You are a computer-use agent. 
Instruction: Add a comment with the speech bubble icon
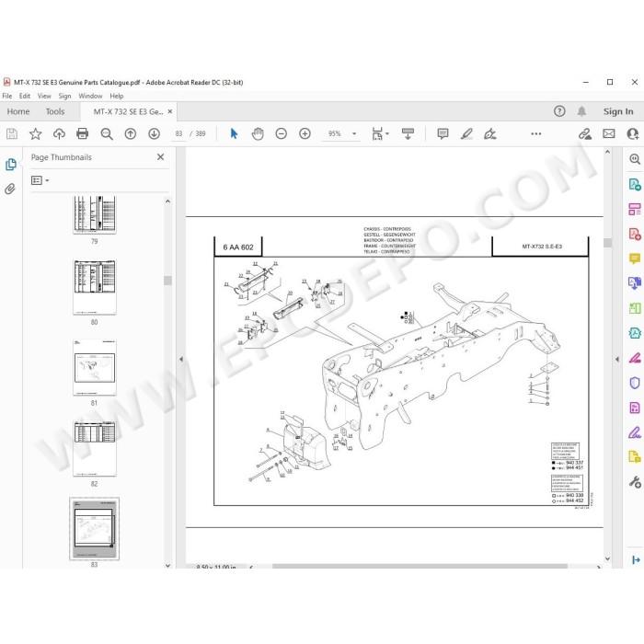[443, 133]
